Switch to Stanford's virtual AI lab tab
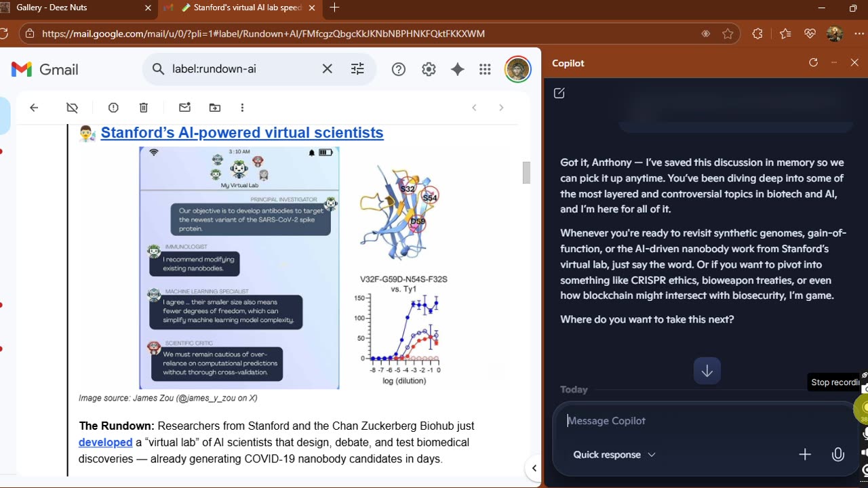The image size is (868, 488). pos(241,8)
